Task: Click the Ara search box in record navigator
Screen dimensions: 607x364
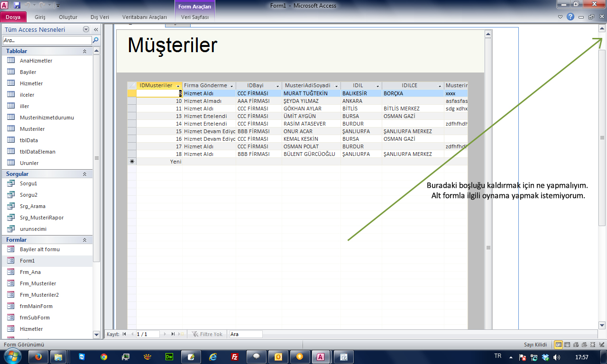Action: click(245, 334)
